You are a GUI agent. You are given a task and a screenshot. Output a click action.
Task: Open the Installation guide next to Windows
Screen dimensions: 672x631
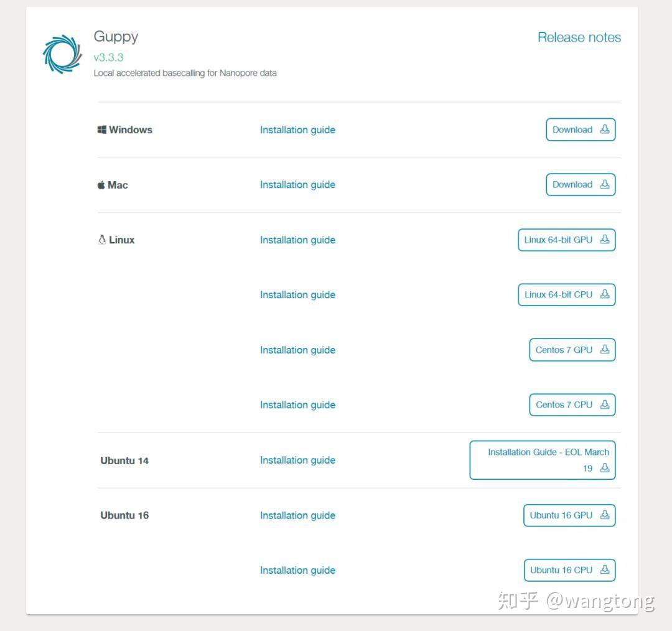click(297, 129)
